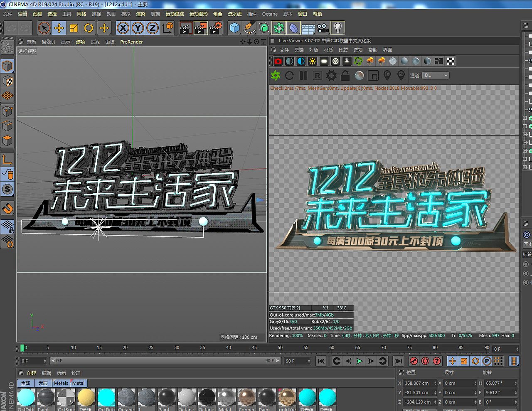Image resolution: width=532 pixels, height=411 pixels.
Task: Add a Camera object
Action: (x=323, y=28)
